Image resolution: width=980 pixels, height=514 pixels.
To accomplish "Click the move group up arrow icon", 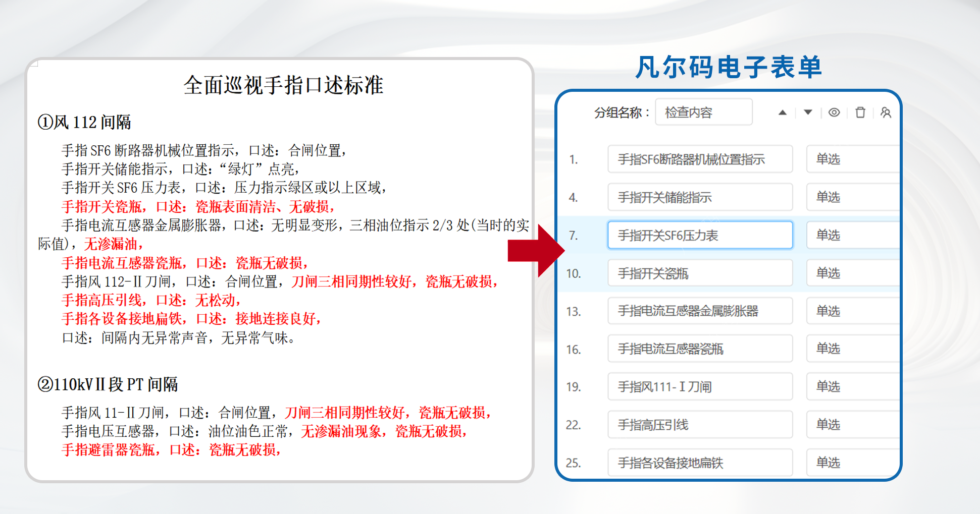I will 782,113.
